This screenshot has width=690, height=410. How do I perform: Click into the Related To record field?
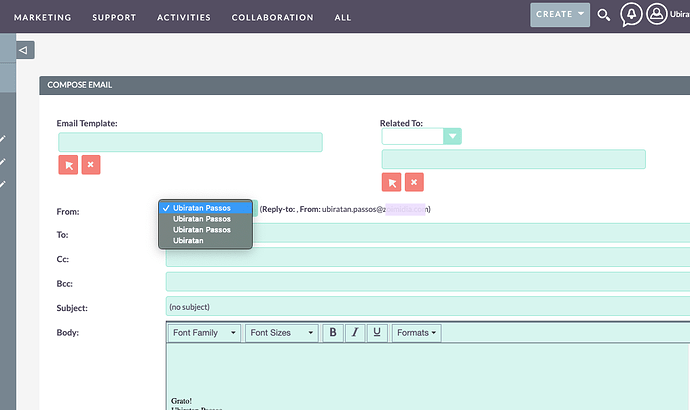(x=514, y=159)
